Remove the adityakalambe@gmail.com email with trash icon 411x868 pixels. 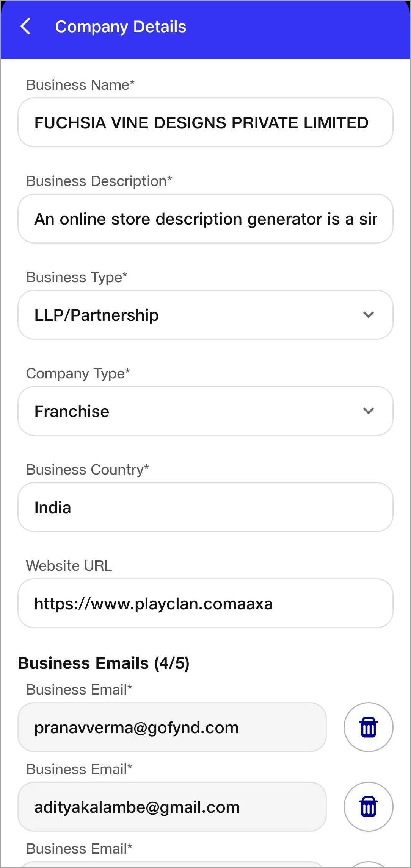coord(368,807)
